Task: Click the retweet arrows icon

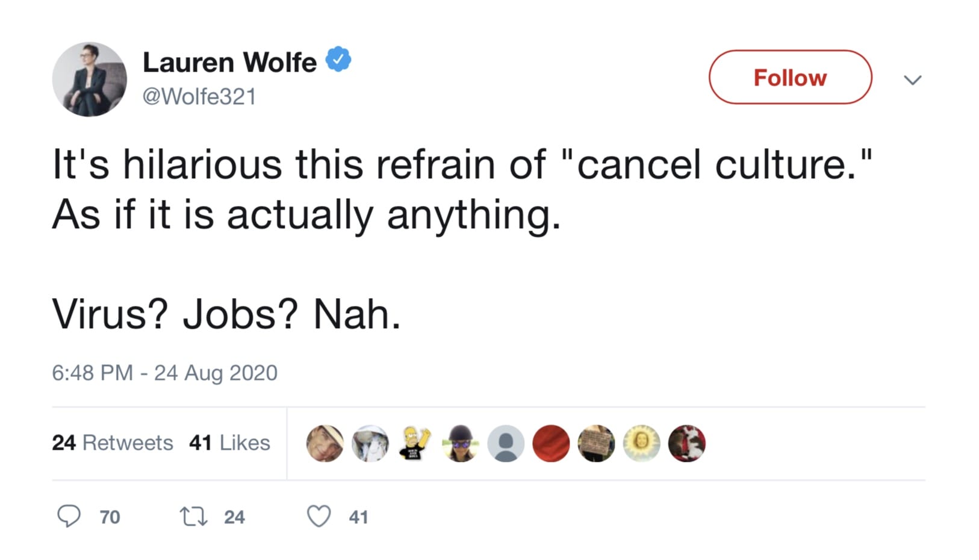Action: tap(194, 517)
